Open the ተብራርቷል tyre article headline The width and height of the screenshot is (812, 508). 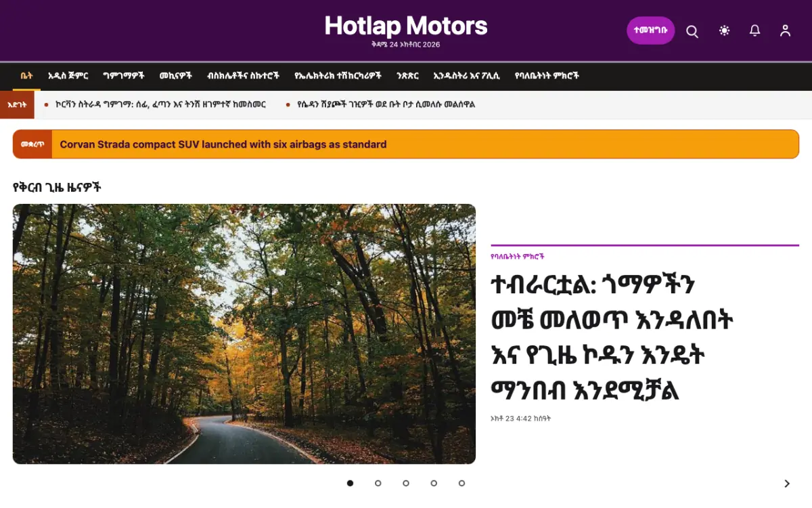[613, 338]
